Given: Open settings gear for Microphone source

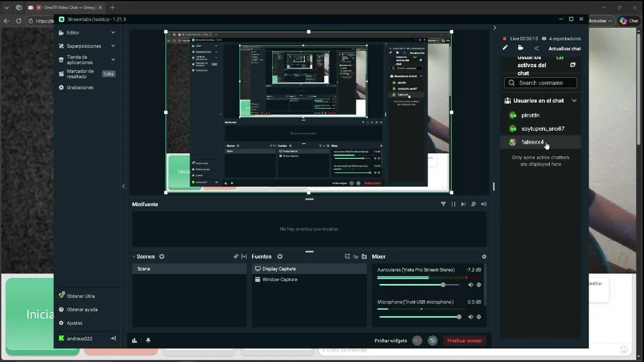Looking at the screenshot, I should click(479, 317).
